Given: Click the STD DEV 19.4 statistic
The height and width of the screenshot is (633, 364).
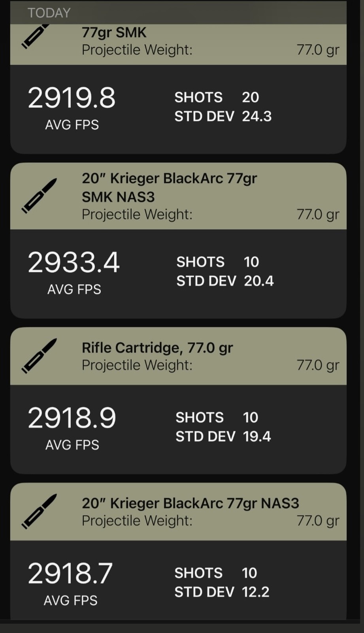Looking at the screenshot, I should (x=223, y=436).
